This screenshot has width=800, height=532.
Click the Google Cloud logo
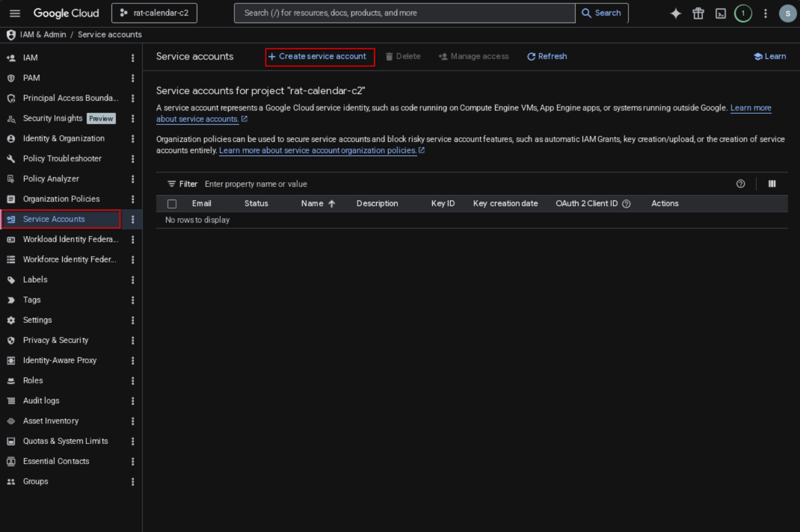click(x=66, y=13)
